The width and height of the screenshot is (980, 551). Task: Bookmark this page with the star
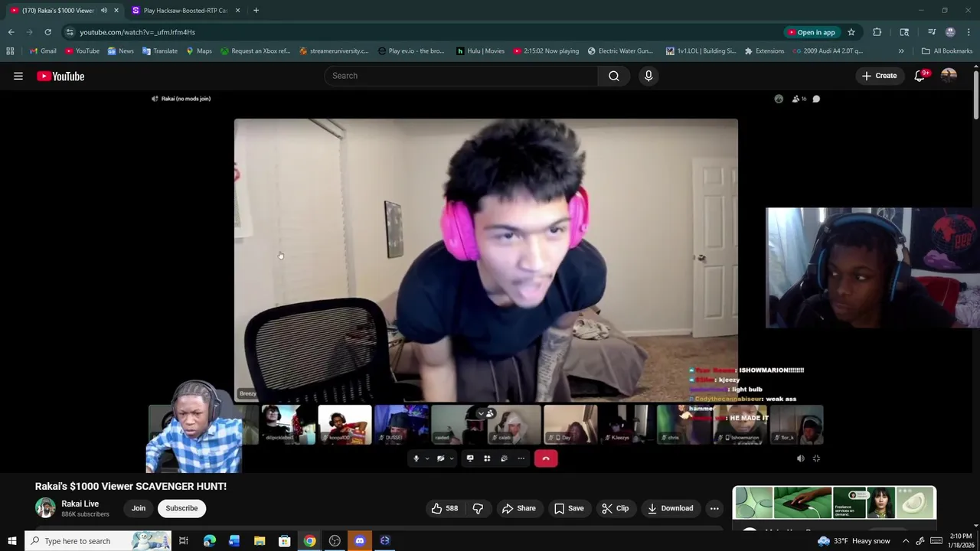pos(851,32)
